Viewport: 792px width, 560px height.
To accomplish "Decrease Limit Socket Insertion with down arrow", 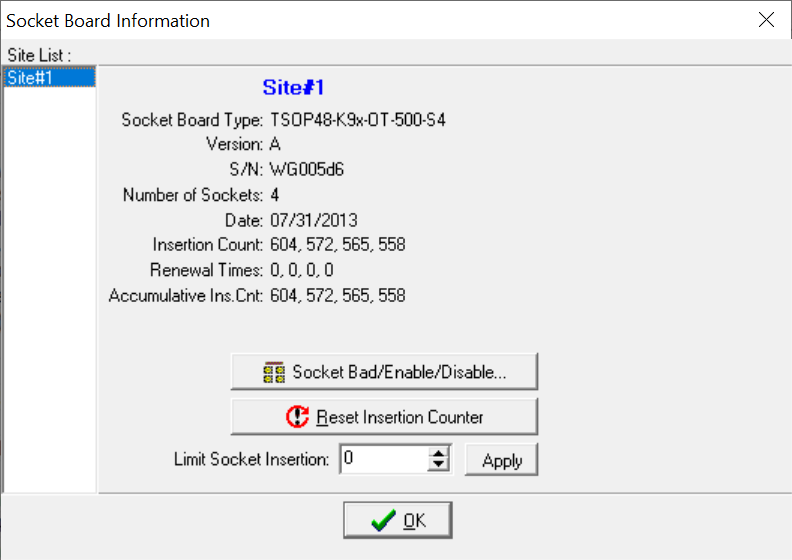I will [x=438, y=465].
